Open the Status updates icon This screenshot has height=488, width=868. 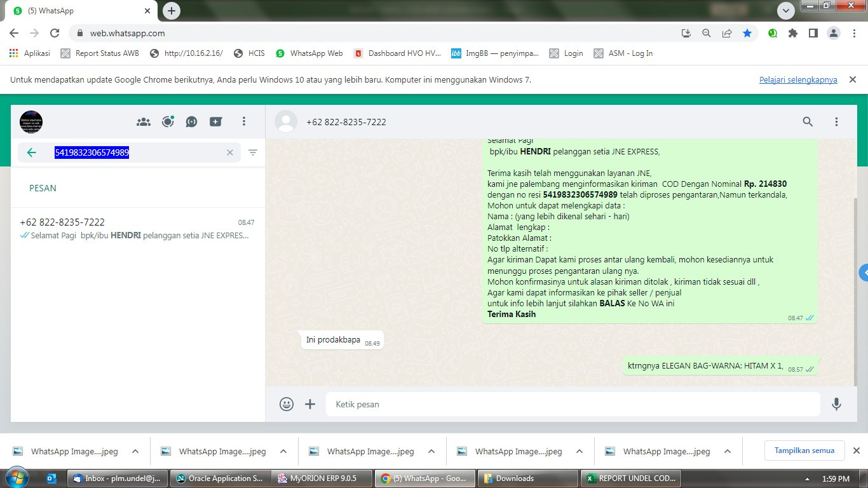click(x=168, y=122)
